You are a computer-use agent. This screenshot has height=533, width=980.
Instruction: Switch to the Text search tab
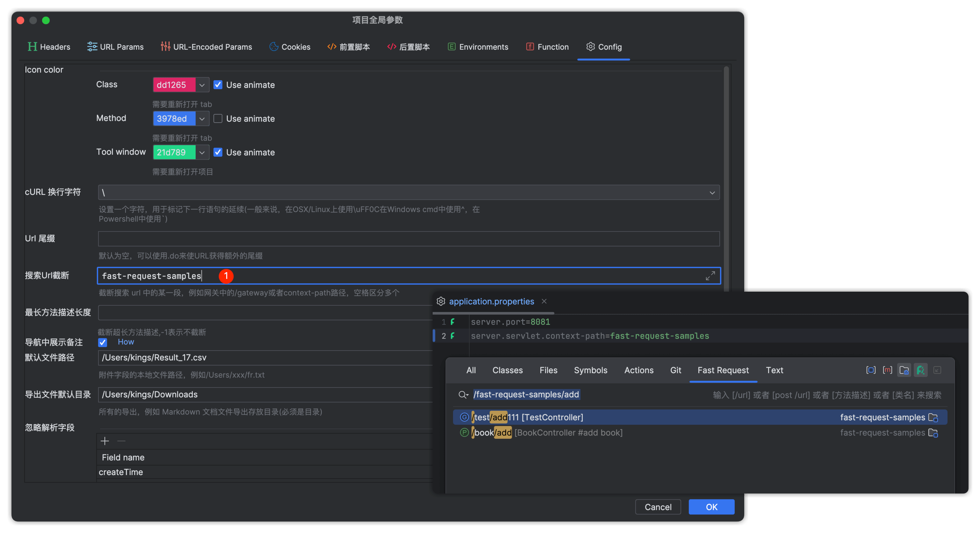click(x=774, y=370)
